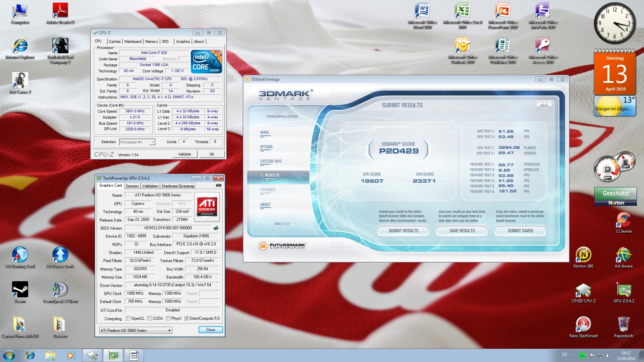Click OK button in CPU-Z

click(212, 154)
